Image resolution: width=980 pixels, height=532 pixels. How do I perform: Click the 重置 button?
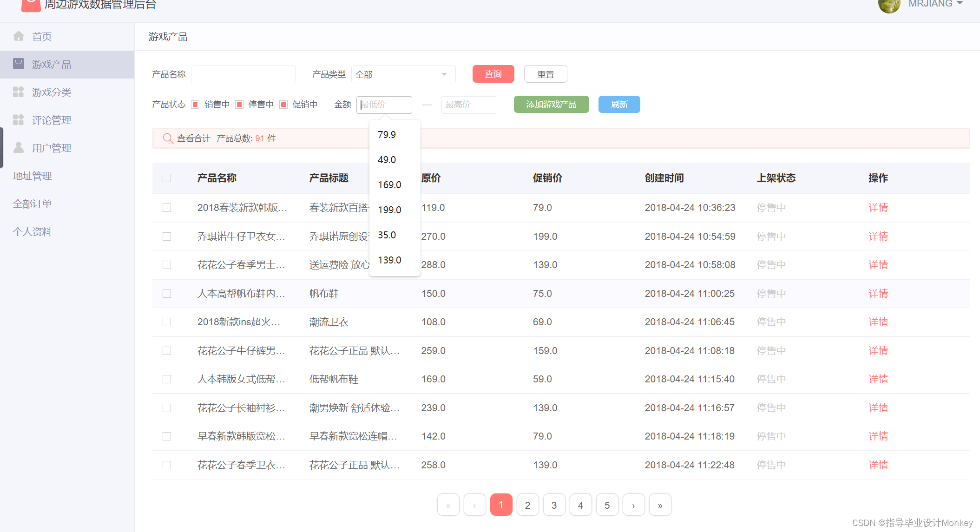click(x=546, y=74)
